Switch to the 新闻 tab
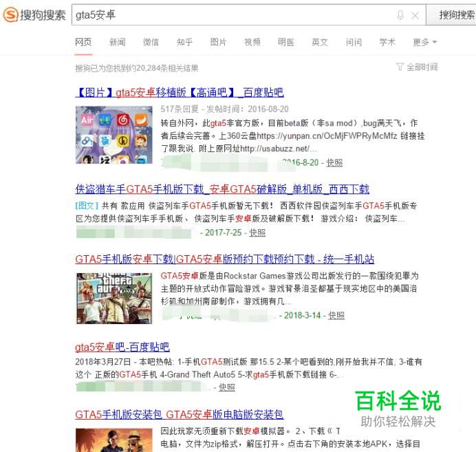Screen dimensions: 476x452 click(x=117, y=42)
